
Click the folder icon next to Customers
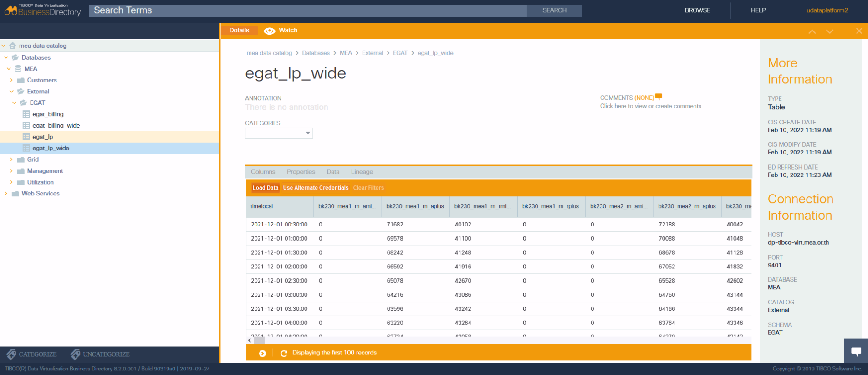21,80
